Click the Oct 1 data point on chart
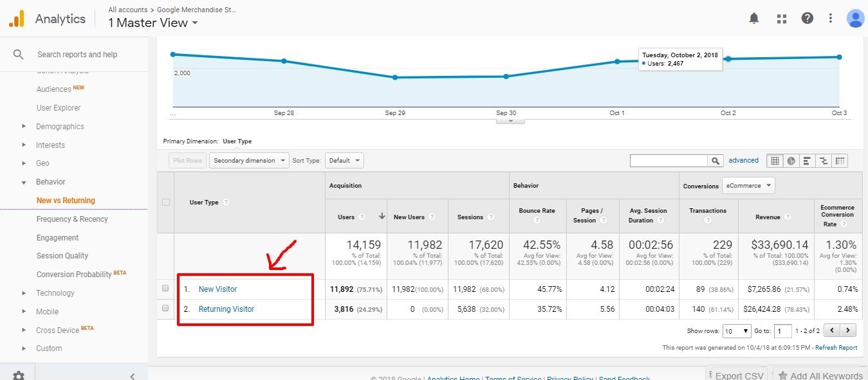 click(617, 61)
